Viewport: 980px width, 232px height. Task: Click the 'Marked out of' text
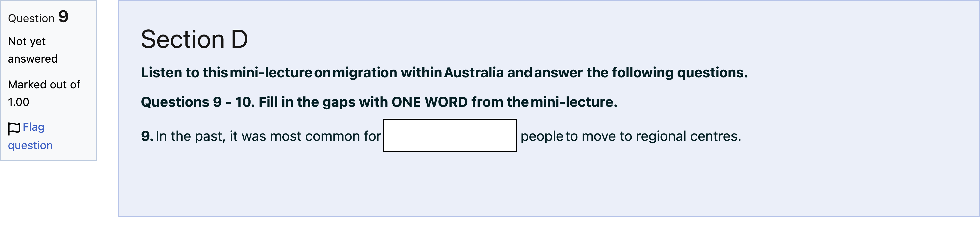point(44,85)
